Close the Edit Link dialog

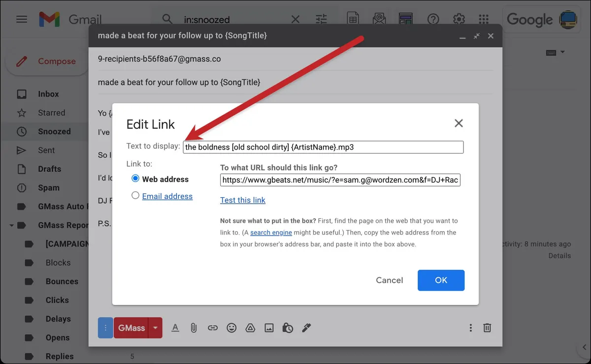click(459, 123)
